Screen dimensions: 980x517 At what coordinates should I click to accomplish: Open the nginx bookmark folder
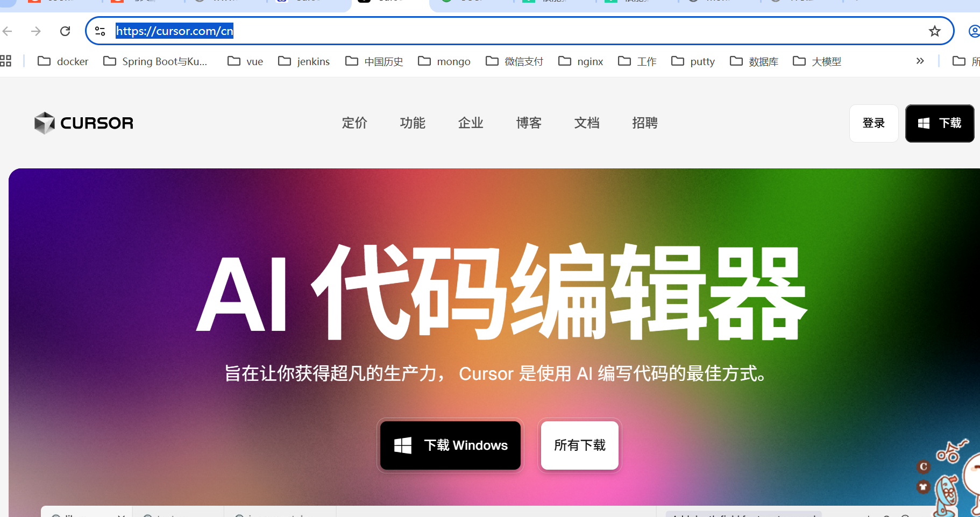coord(581,61)
